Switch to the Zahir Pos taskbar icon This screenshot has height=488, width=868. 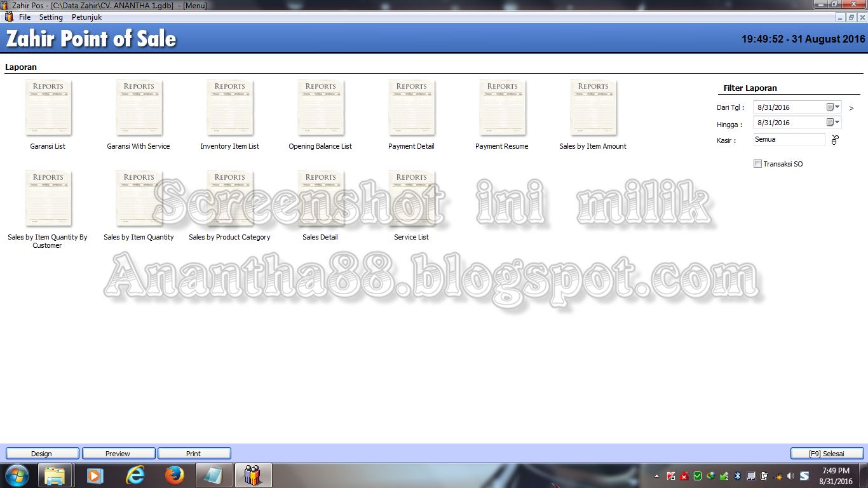tap(254, 475)
